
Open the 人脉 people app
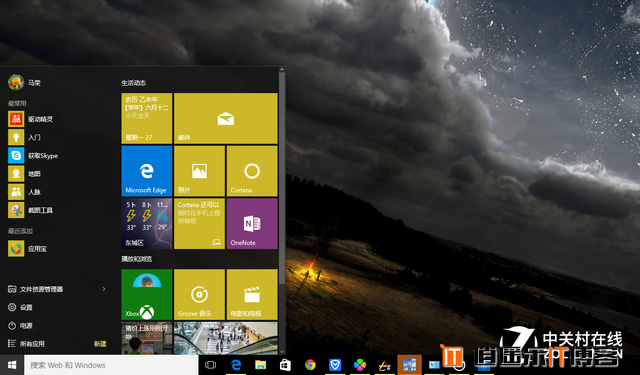pyautogui.click(x=16, y=192)
